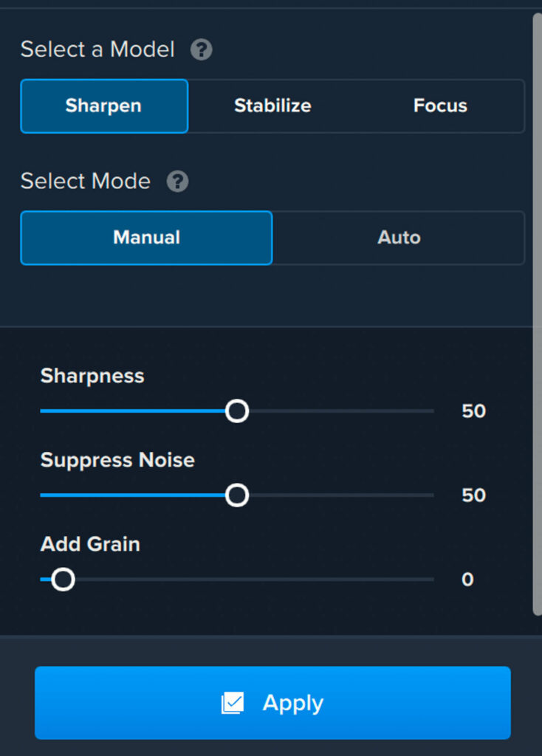Switch to the Stabilize model
The width and height of the screenshot is (542, 756).
tap(272, 106)
